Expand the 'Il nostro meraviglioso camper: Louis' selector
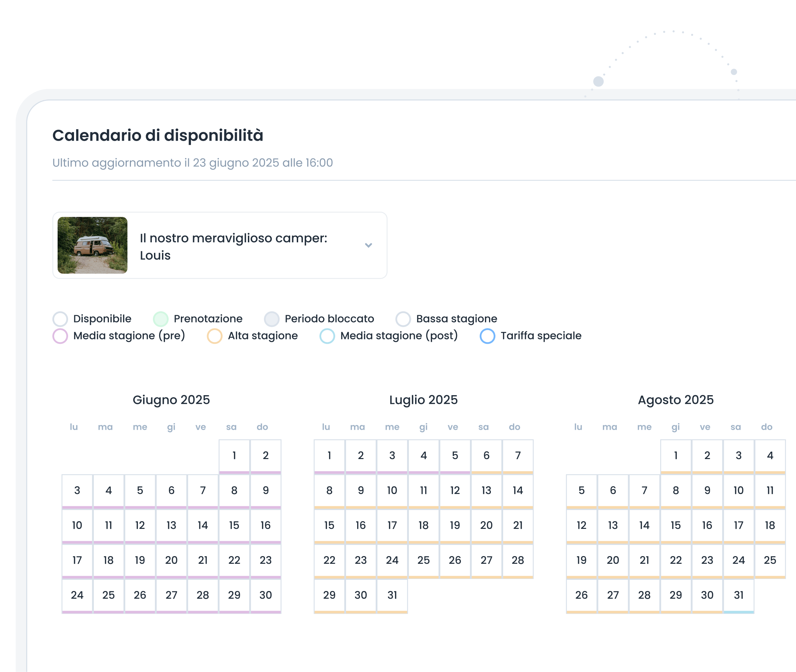 click(368, 245)
